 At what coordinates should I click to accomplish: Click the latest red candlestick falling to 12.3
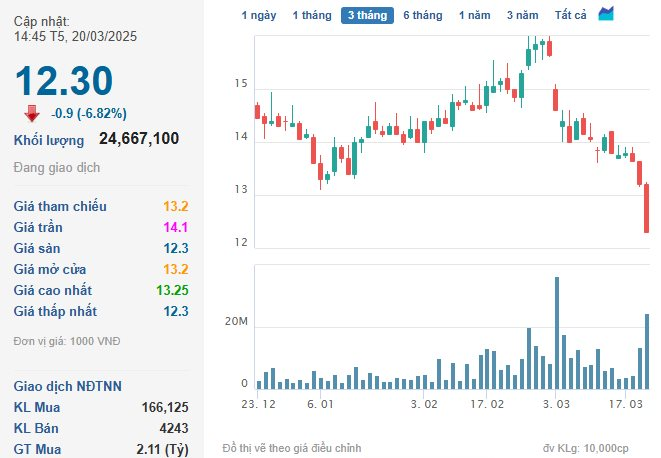pos(646,208)
